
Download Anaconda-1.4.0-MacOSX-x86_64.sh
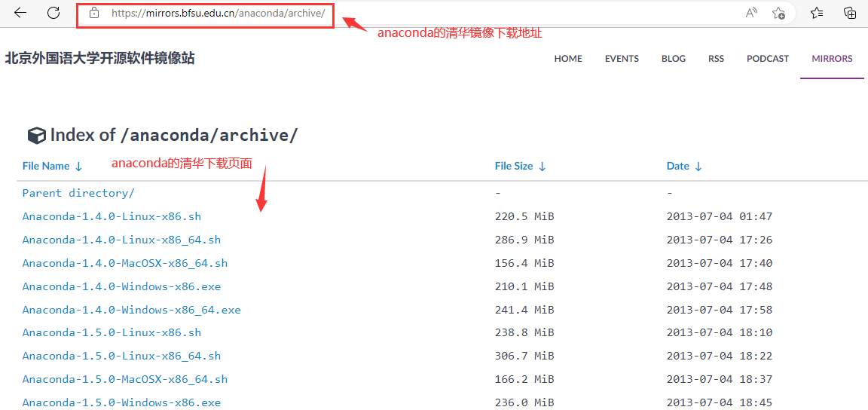pos(124,263)
